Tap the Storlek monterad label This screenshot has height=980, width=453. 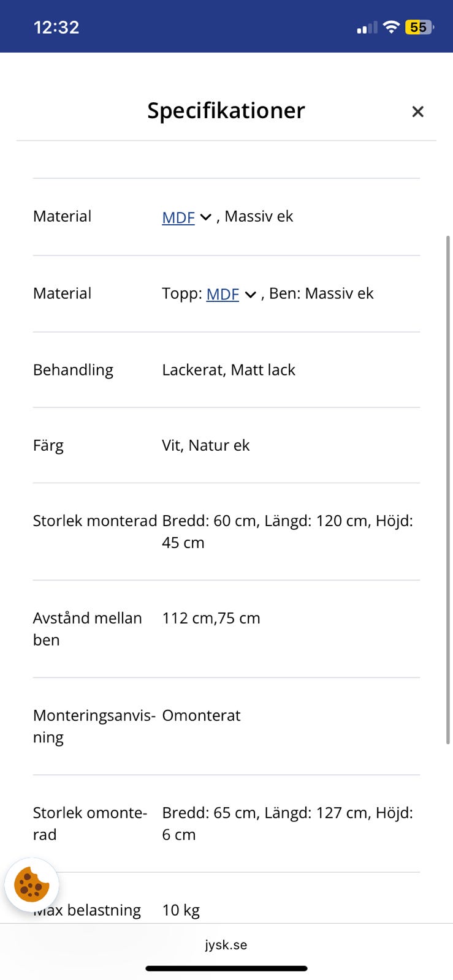point(95,521)
